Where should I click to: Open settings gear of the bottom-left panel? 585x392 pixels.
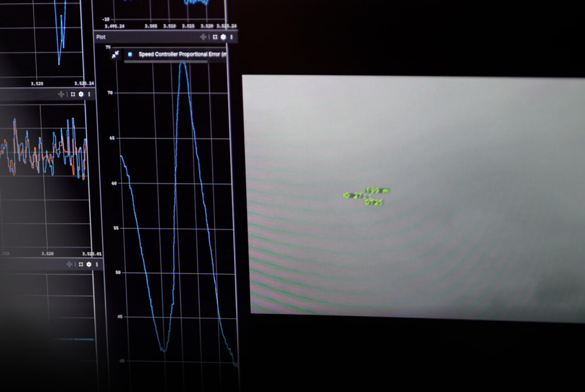pyautogui.click(x=89, y=264)
